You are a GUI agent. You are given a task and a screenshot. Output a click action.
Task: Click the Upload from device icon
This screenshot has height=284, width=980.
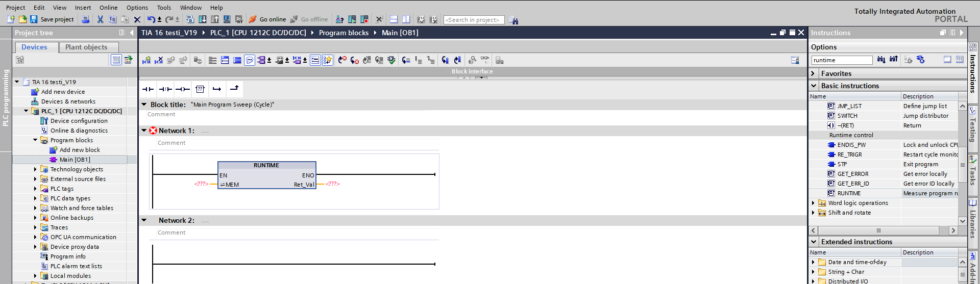214,19
